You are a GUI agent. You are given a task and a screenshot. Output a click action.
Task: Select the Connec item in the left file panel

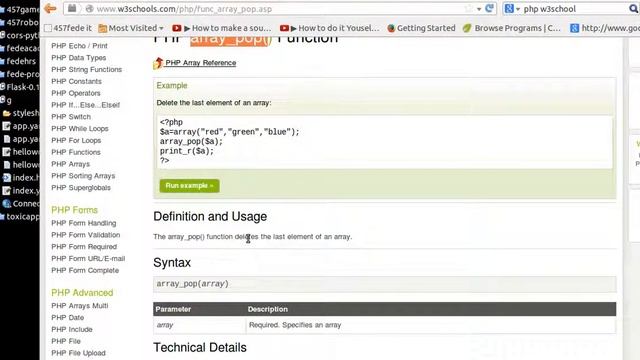click(21, 203)
